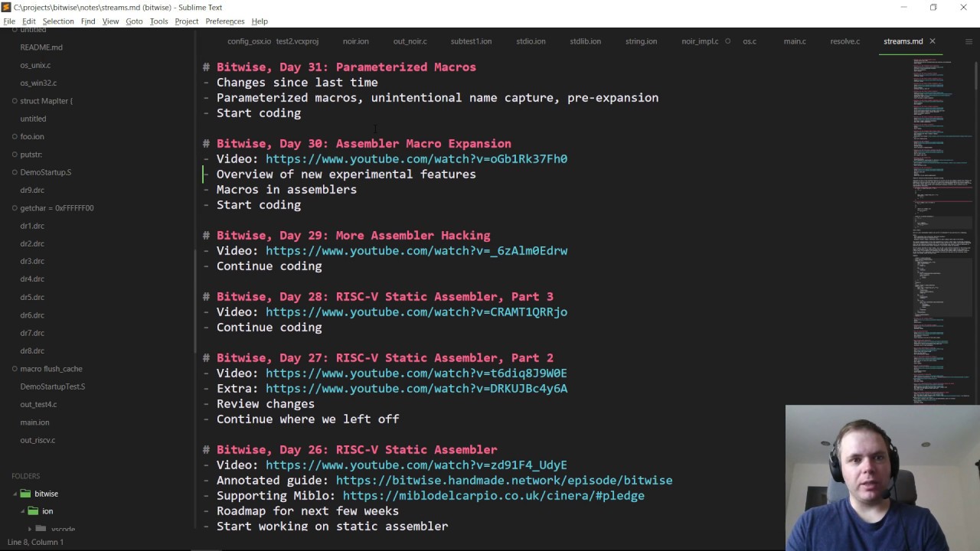
Task: Open the bitwise.handmade.network annotated guide link
Action: 504,481
